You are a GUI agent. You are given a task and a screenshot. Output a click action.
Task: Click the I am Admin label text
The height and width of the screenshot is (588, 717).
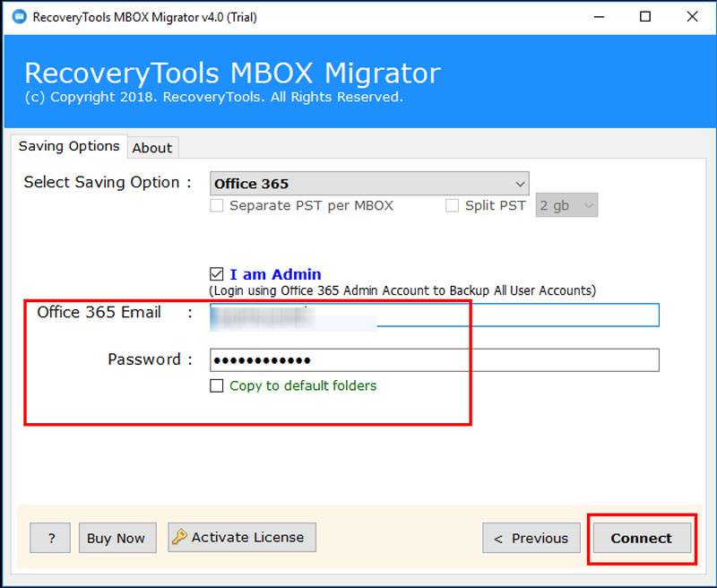275,274
